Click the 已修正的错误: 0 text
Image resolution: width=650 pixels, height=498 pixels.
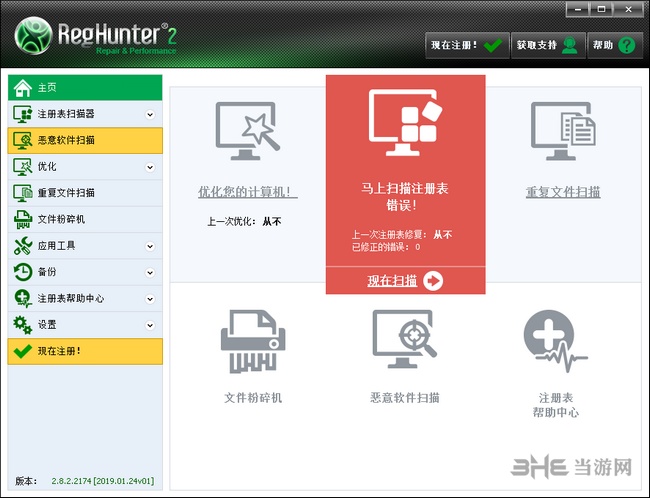pos(386,247)
